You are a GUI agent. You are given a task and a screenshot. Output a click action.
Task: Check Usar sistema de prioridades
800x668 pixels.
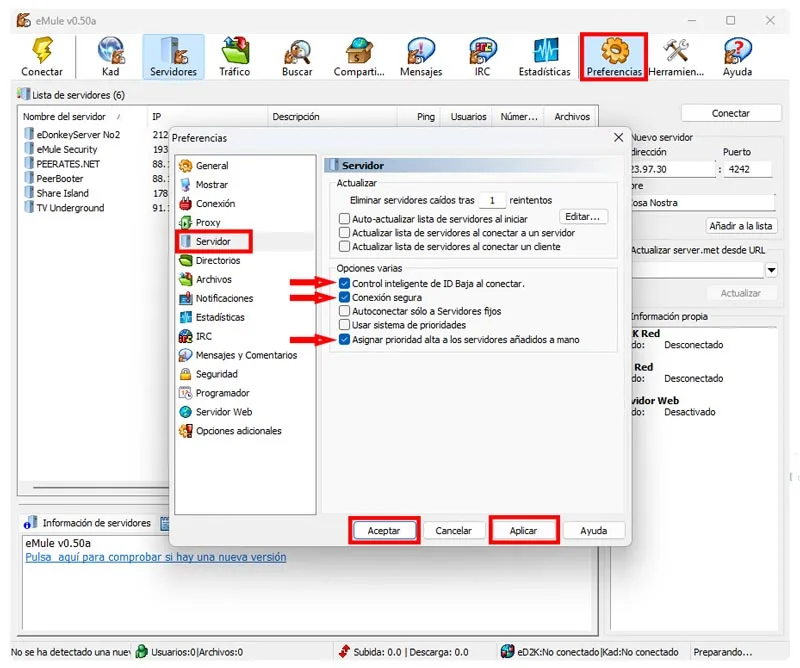tap(344, 323)
